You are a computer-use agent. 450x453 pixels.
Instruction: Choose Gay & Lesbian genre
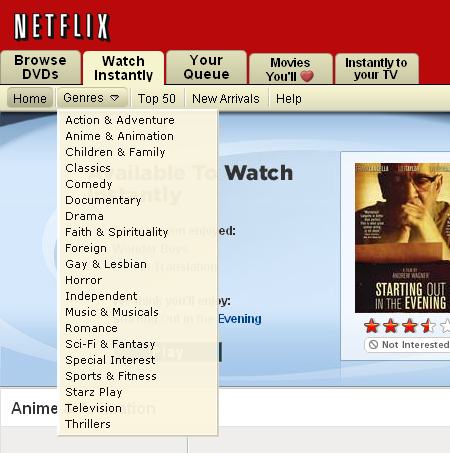click(x=106, y=264)
